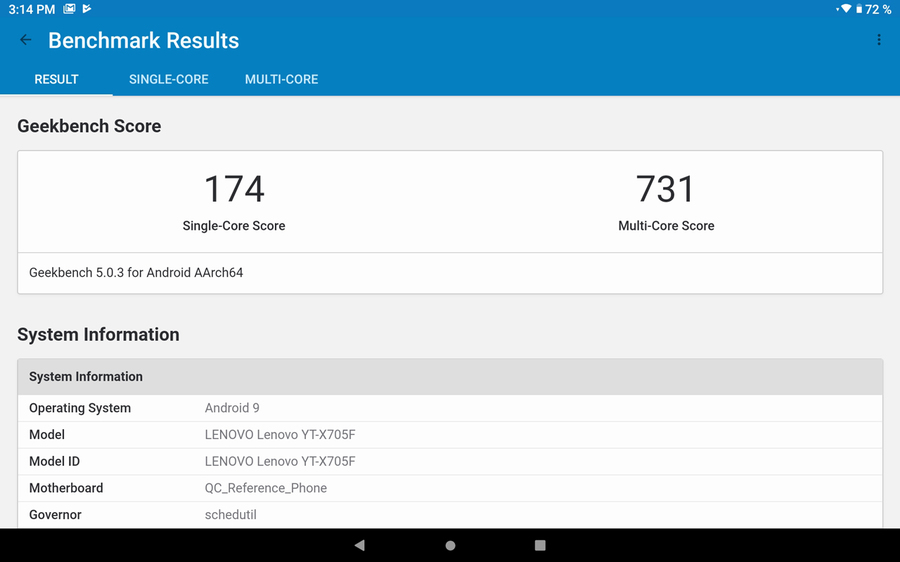
Task: Tap the multi-core score 731
Action: click(666, 189)
